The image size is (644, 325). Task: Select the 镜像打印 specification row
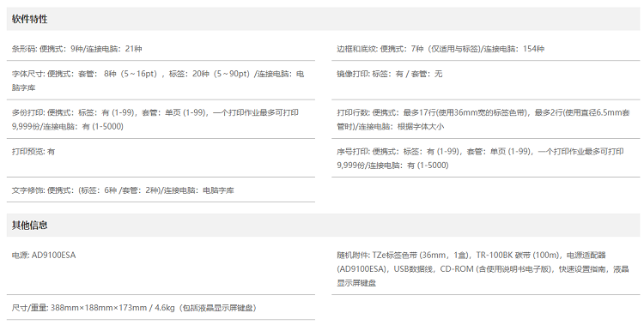(x=486, y=81)
